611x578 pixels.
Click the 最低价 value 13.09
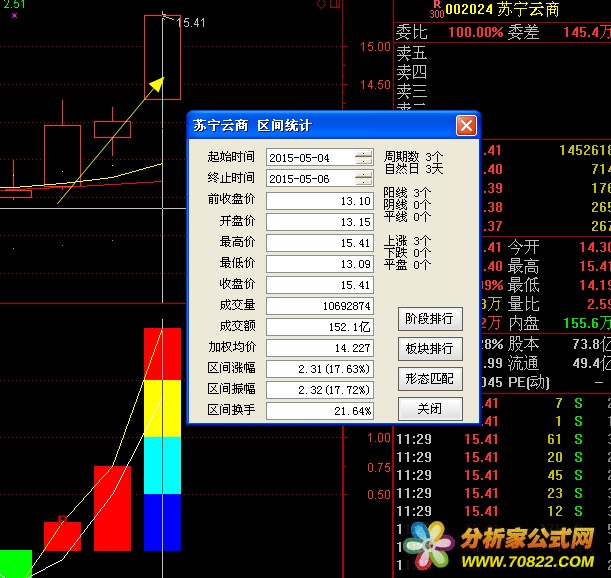[x=320, y=264]
